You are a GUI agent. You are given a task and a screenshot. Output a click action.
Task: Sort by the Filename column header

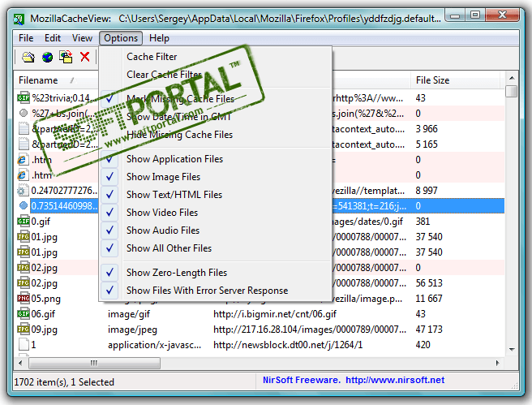coord(56,80)
